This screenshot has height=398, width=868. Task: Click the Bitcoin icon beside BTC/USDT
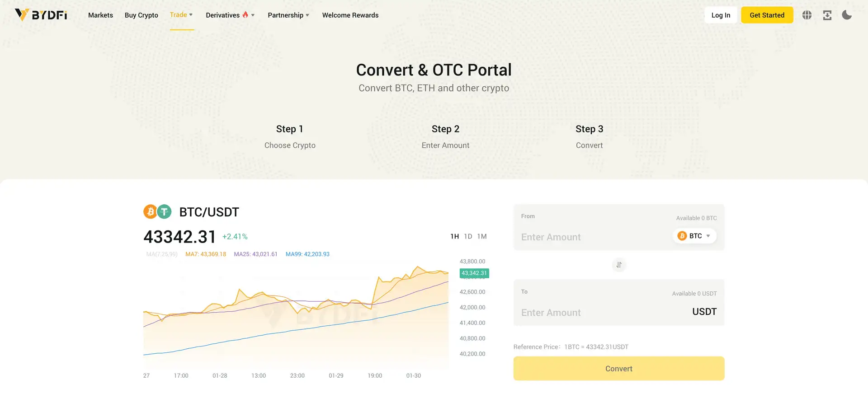point(150,211)
